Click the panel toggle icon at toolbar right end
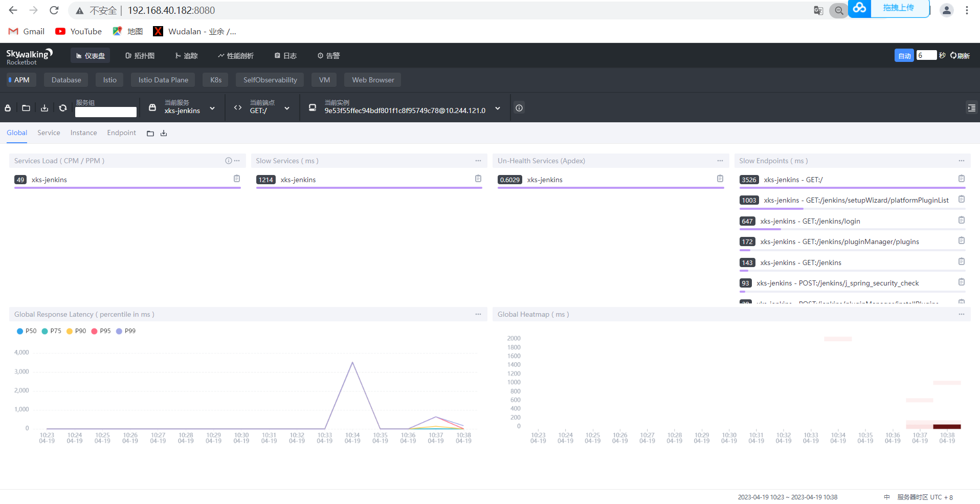The height and width of the screenshot is (504, 980). coord(971,108)
